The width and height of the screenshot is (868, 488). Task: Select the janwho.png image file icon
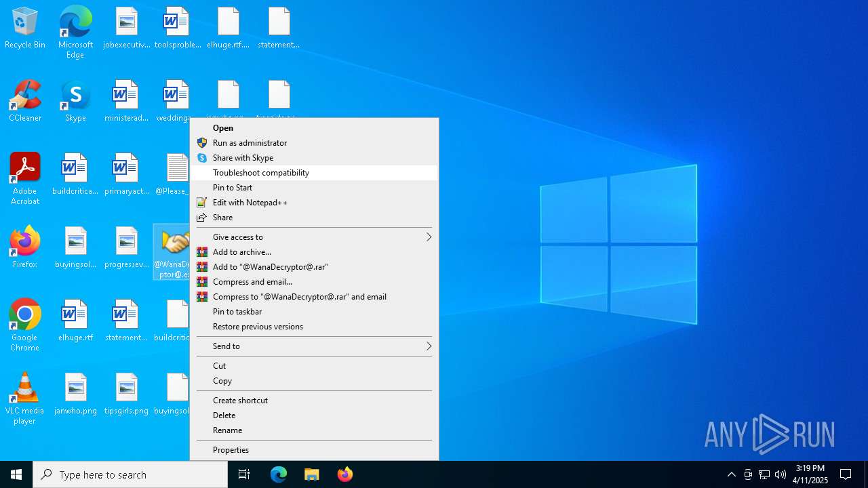[75, 394]
